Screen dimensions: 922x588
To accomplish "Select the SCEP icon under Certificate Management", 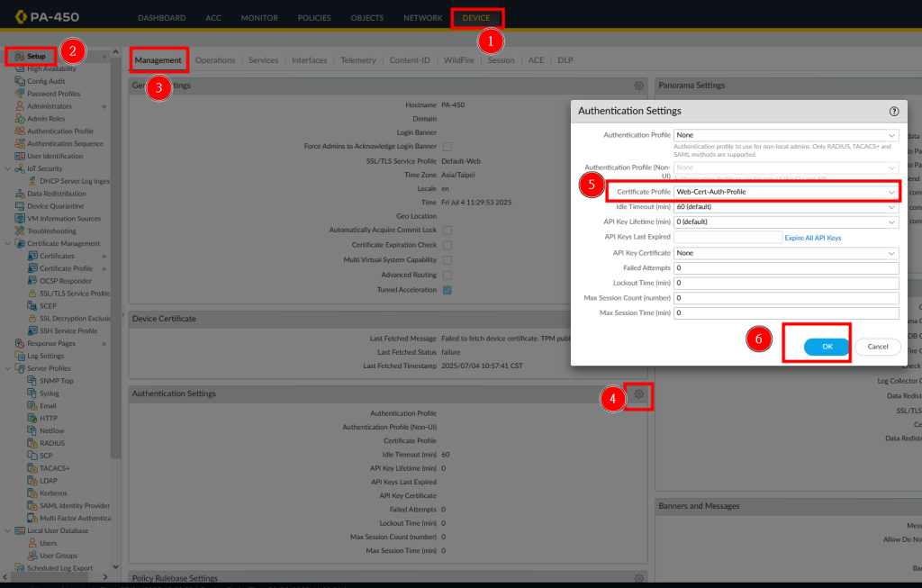I will [x=32, y=306].
